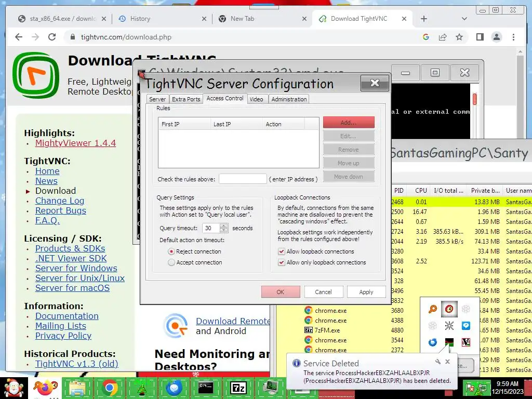Click the Thunderbird icon in tray overflow

click(433, 342)
